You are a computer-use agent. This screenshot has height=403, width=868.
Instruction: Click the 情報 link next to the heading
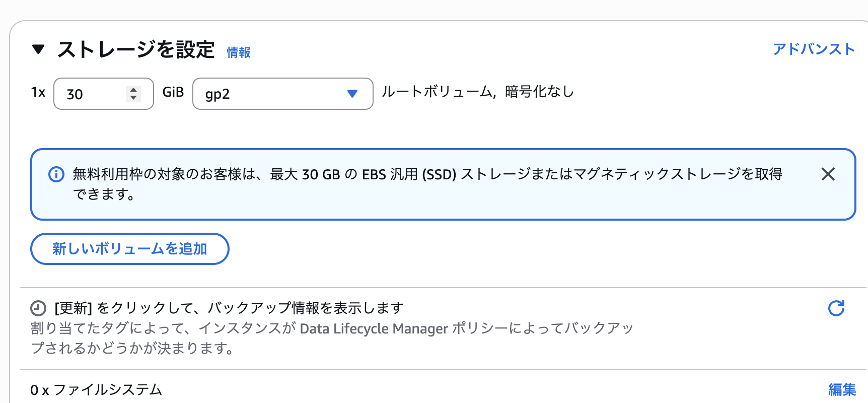(238, 52)
